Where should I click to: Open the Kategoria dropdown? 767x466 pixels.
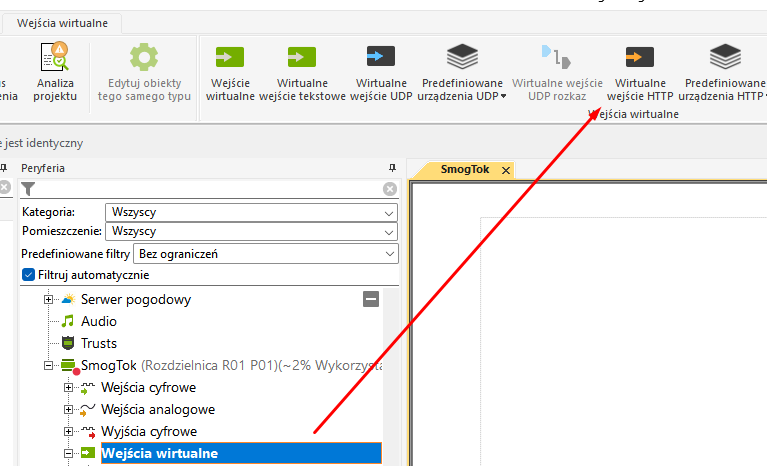(x=250, y=212)
